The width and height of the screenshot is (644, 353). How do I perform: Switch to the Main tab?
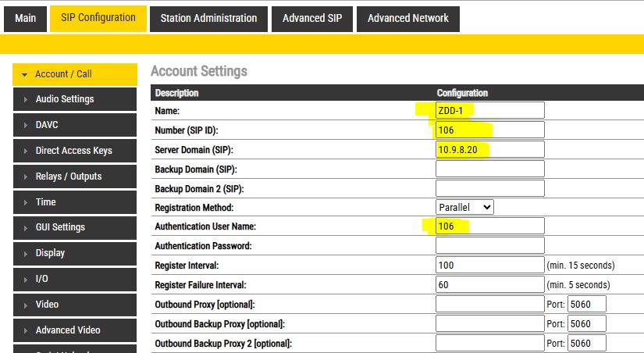[x=25, y=18]
